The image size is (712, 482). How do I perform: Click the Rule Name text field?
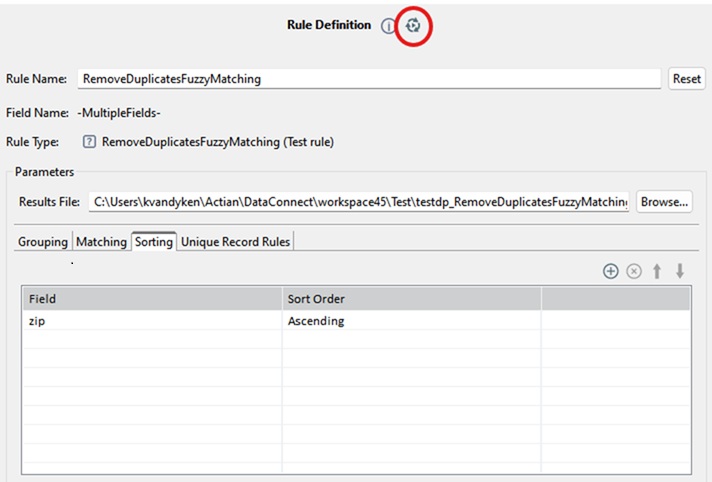(x=368, y=79)
